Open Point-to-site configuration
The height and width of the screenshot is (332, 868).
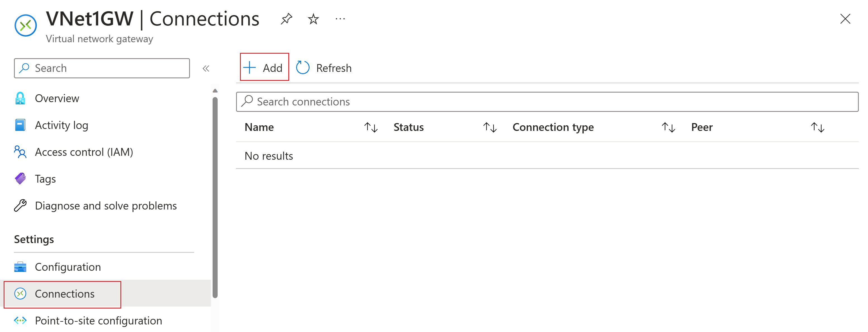[x=98, y=321]
